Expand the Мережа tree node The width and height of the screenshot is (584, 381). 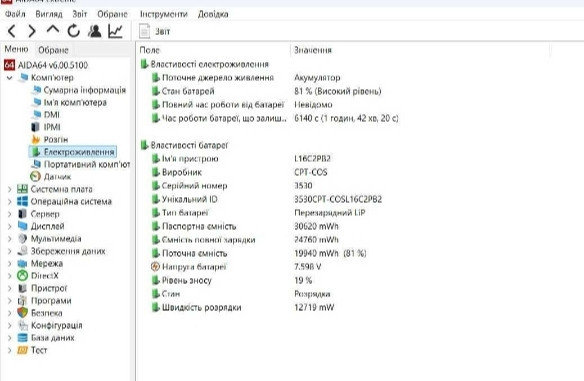click(10, 264)
